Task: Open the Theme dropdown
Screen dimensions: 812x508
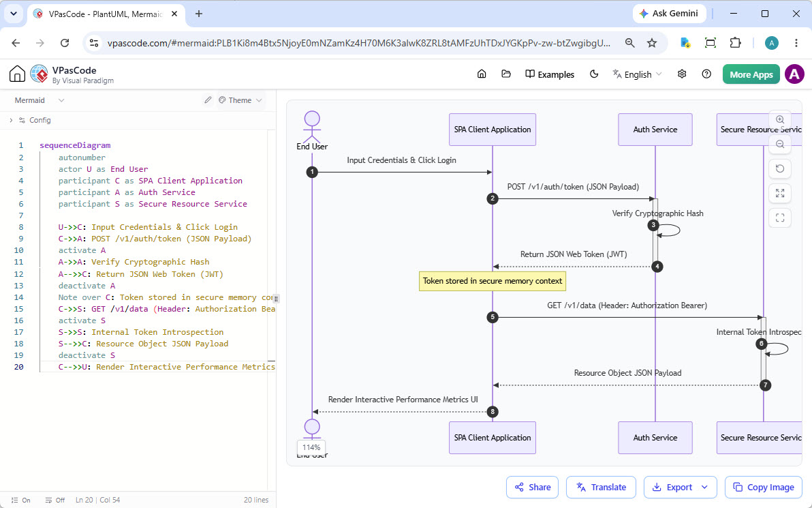Action: 240,100
